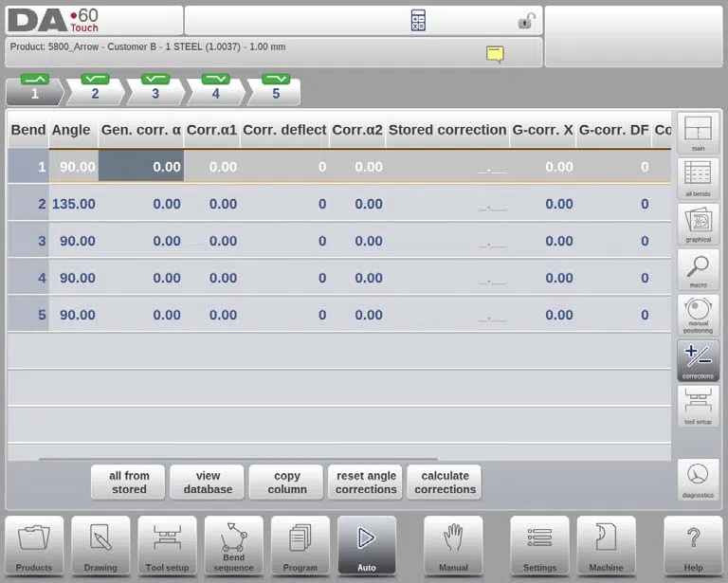Select bend step 5 tab
728x583 pixels.
[275, 90]
